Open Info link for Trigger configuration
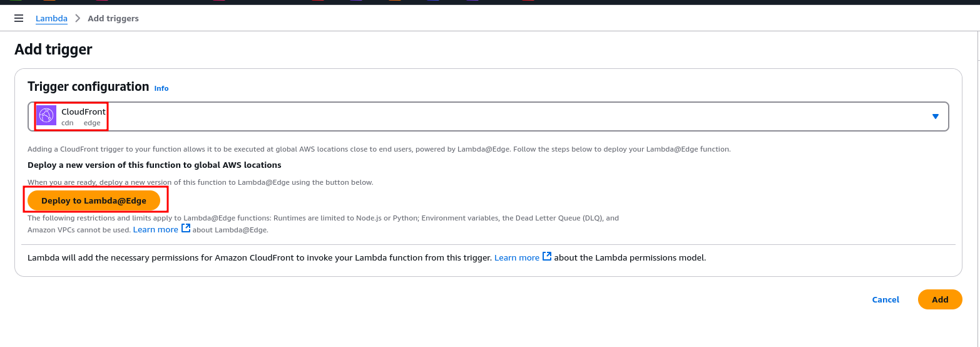980x347 pixels. point(161,88)
